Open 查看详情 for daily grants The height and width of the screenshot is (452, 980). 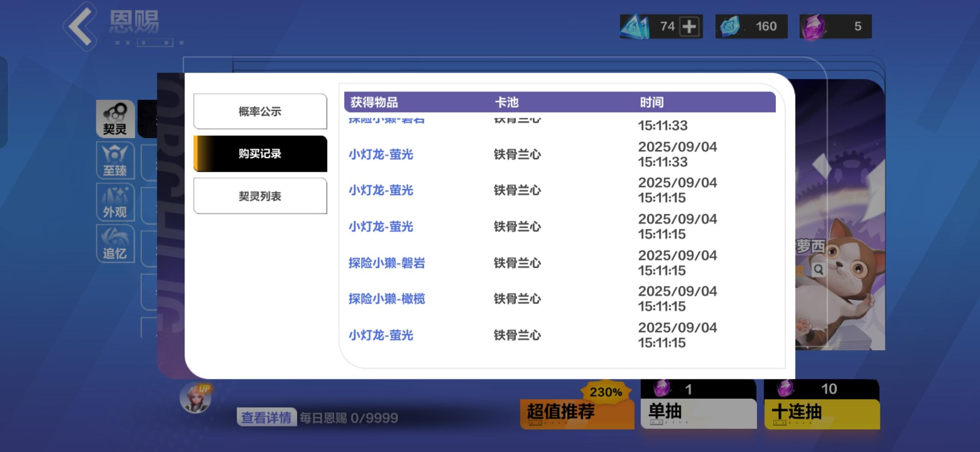coord(266,417)
